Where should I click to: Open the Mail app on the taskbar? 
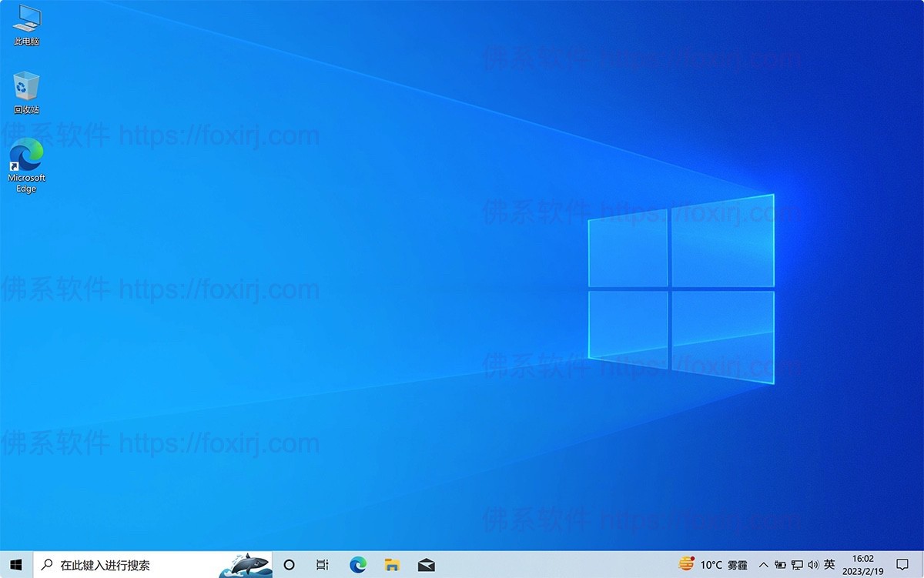(425, 564)
